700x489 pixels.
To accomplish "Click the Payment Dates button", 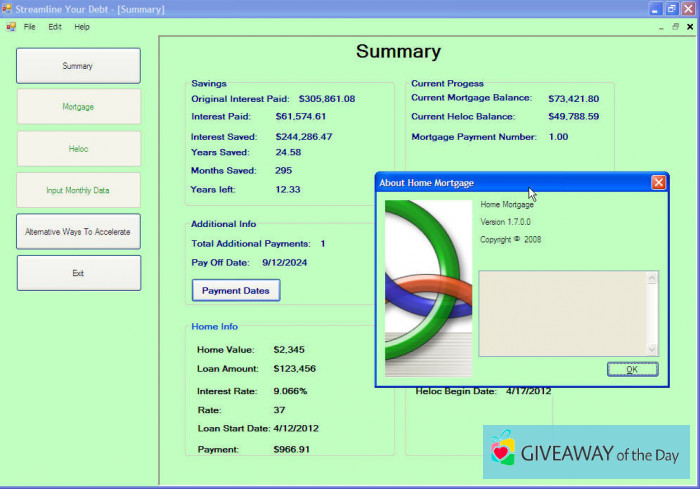I will 236,290.
